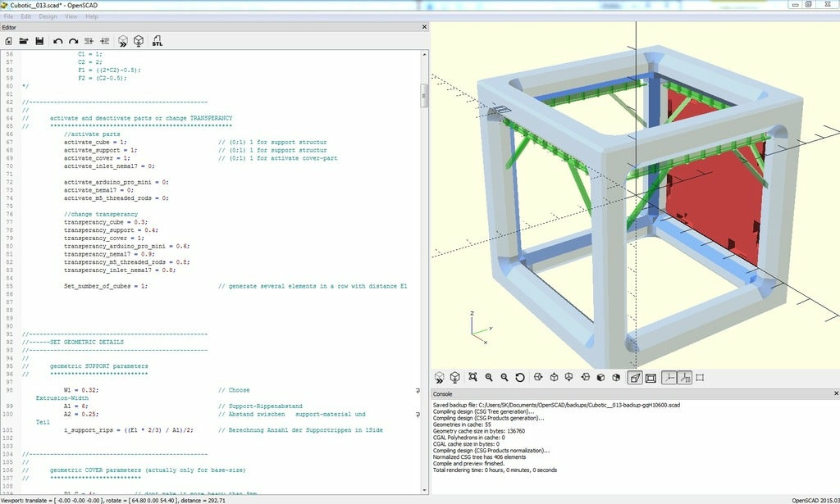Reset the 3D view rotation
840x504 pixels.
pyautogui.click(x=520, y=378)
